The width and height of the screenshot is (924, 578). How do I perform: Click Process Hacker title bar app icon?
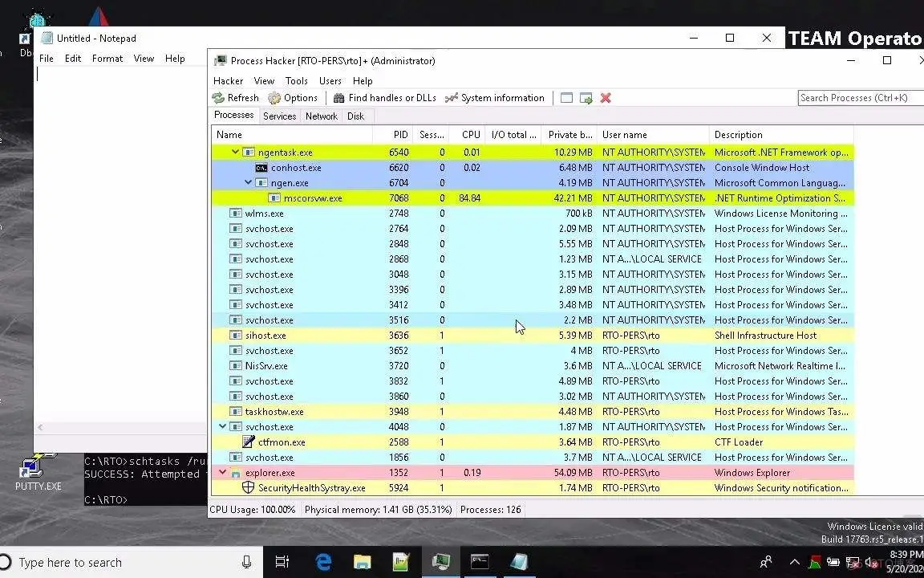(x=221, y=61)
